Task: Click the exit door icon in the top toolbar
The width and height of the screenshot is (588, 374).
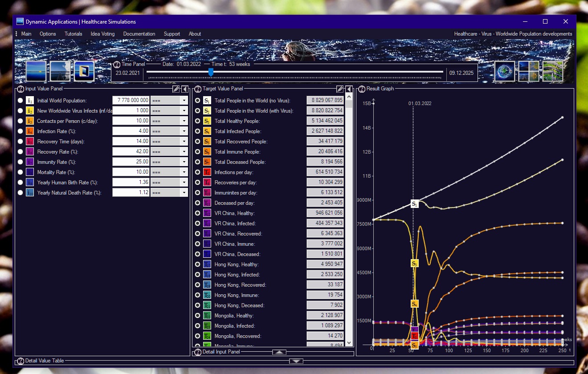Action: click(x=84, y=71)
